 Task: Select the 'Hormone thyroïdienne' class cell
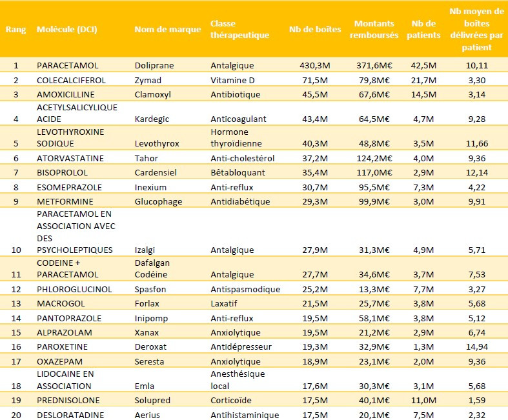[237, 137]
